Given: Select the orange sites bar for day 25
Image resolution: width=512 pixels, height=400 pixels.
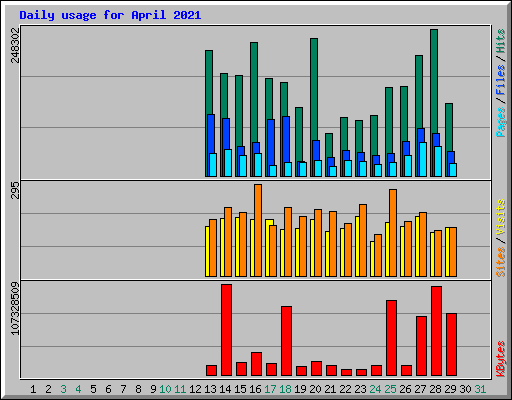Looking at the screenshot, I should [x=393, y=233].
